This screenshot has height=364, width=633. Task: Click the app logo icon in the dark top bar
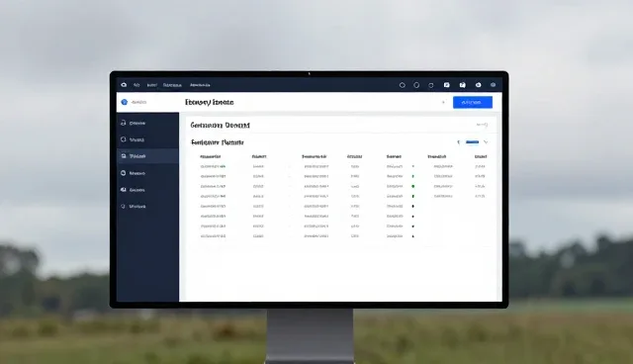click(x=124, y=85)
